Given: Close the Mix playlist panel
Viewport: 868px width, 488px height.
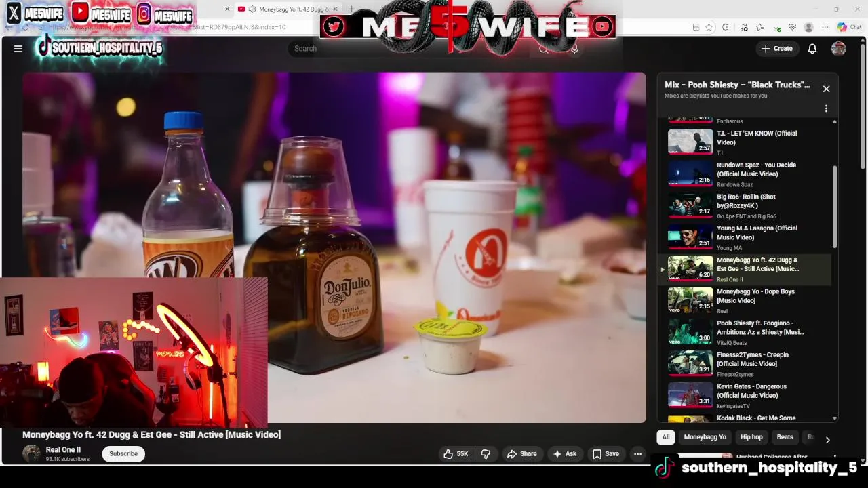Looking at the screenshot, I should 826,89.
